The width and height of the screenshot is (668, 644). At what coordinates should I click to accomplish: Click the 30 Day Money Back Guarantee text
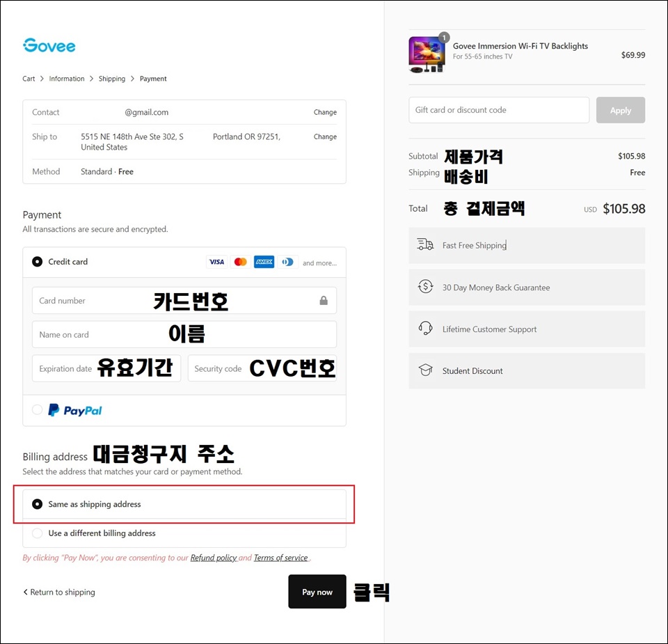point(496,288)
